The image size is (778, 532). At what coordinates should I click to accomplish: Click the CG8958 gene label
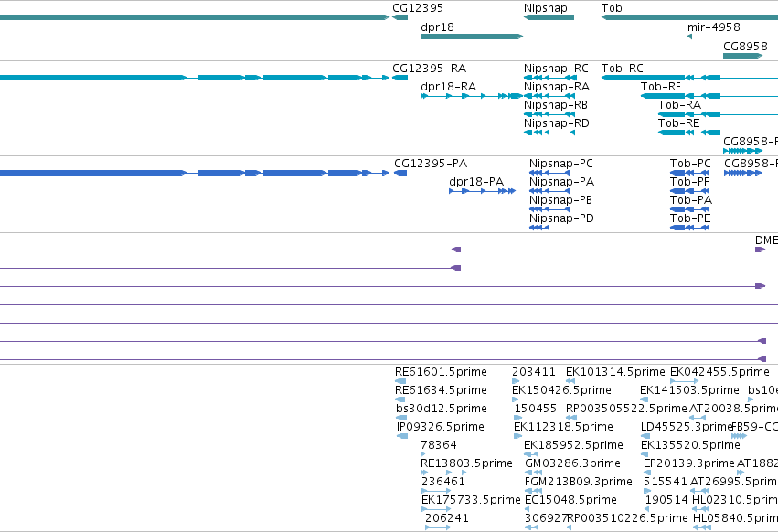point(745,46)
